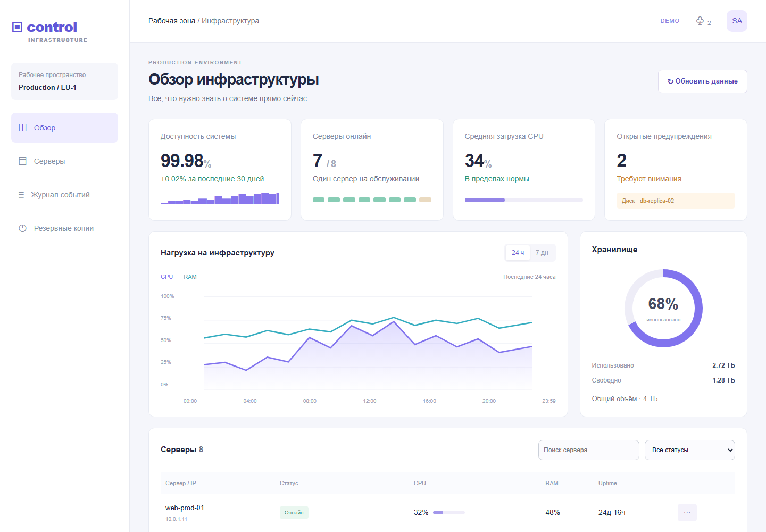Open the Диск · db-replica-02 warning
Image resolution: width=766 pixels, height=532 pixels.
click(676, 201)
